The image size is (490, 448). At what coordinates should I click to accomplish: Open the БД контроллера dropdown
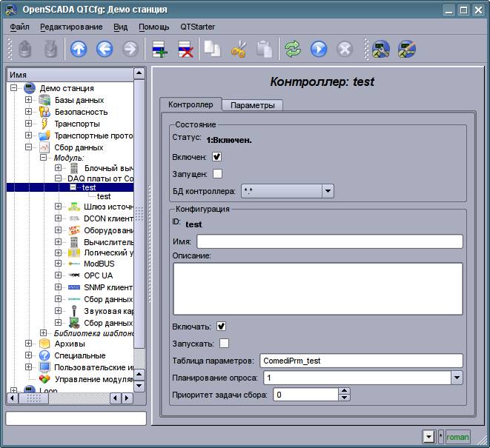(328, 191)
